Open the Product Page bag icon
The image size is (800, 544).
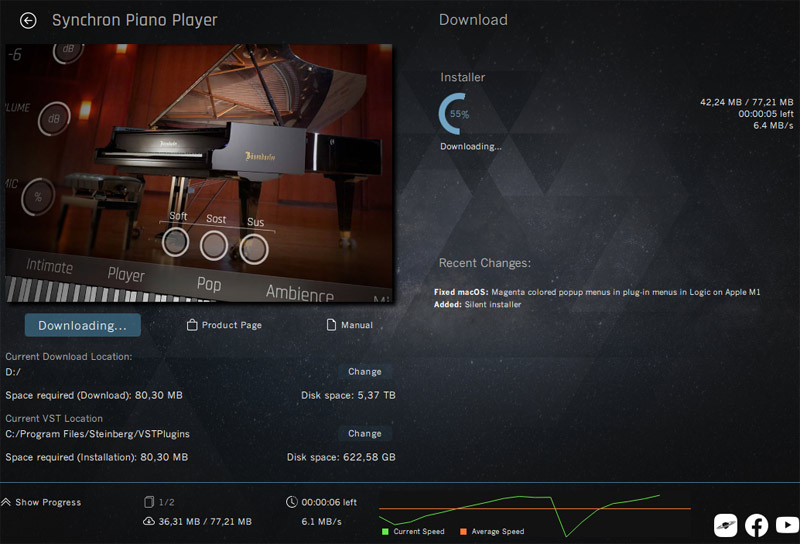(192, 325)
